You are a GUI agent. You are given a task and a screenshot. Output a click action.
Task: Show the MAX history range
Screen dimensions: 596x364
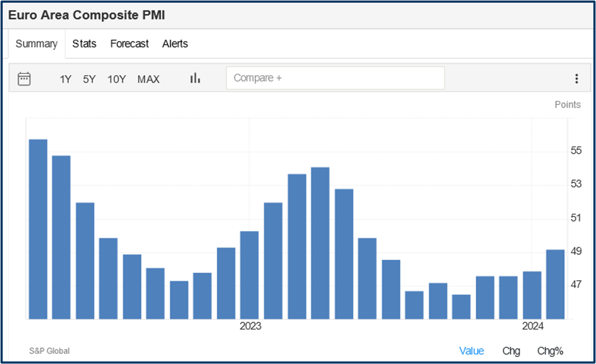tap(148, 79)
